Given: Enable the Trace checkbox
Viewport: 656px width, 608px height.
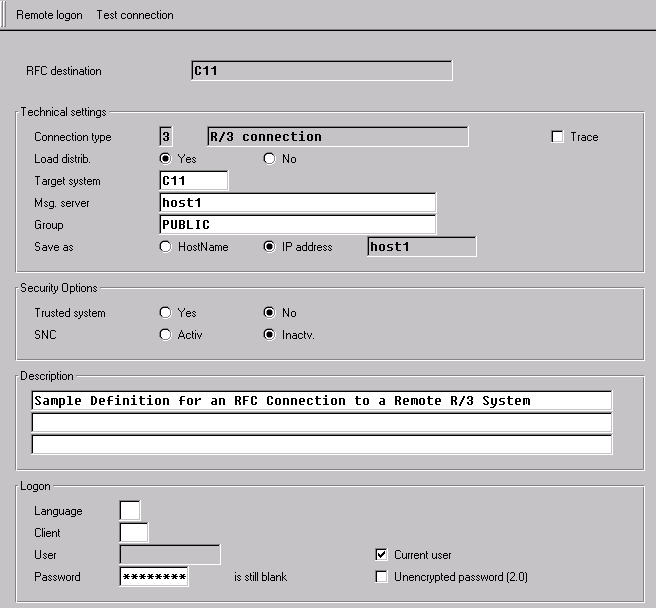Looking at the screenshot, I should coord(558,137).
